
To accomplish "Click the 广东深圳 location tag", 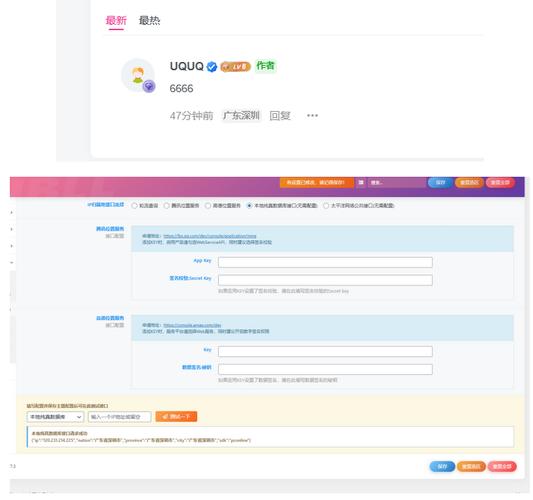I will tap(241, 116).
